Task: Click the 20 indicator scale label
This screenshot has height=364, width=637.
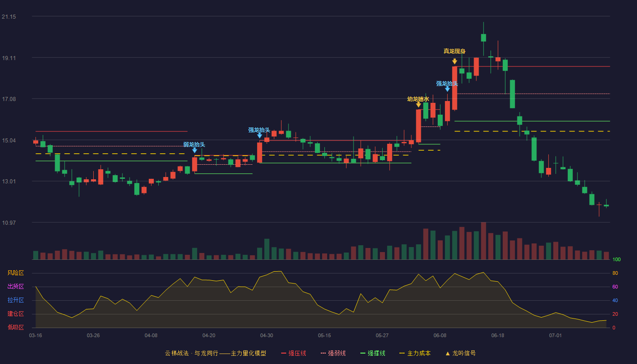Action: (x=615, y=314)
